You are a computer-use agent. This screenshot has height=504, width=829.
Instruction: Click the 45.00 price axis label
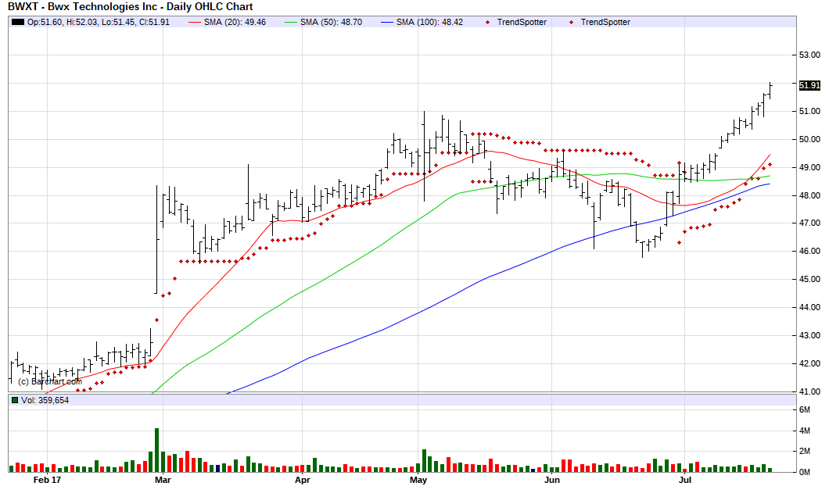(x=809, y=279)
